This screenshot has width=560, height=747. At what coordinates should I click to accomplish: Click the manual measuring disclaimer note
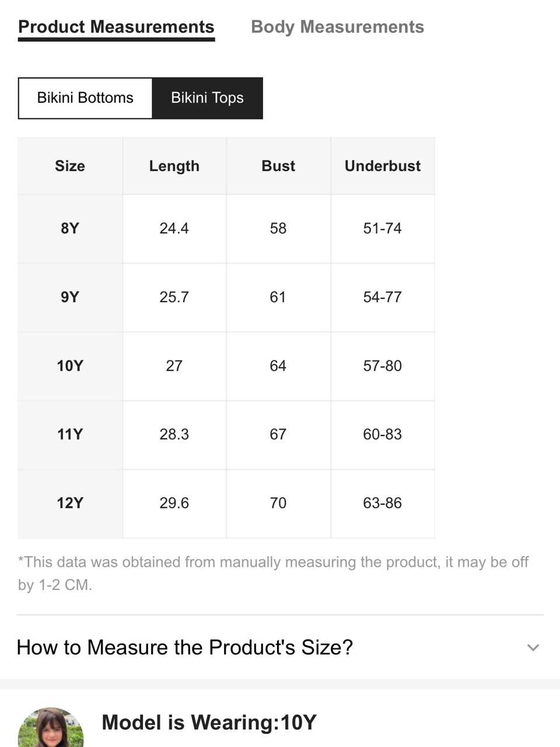(x=273, y=573)
